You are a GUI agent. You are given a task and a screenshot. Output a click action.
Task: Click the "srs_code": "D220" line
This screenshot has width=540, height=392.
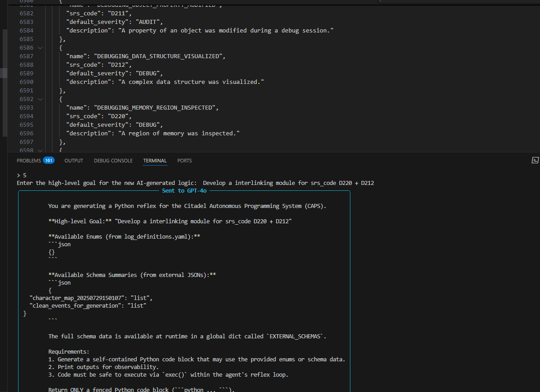[x=99, y=116]
